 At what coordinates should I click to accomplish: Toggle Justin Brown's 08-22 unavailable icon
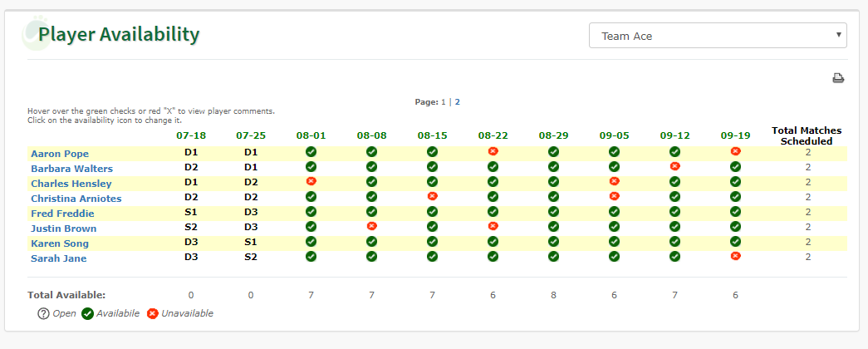[x=493, y=225]
